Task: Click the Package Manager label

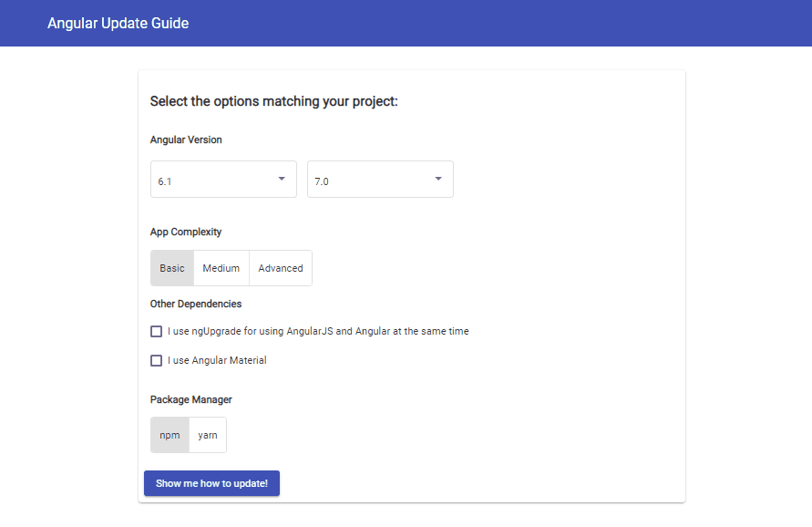Action: pyautogui.click(x=191, y=399)
